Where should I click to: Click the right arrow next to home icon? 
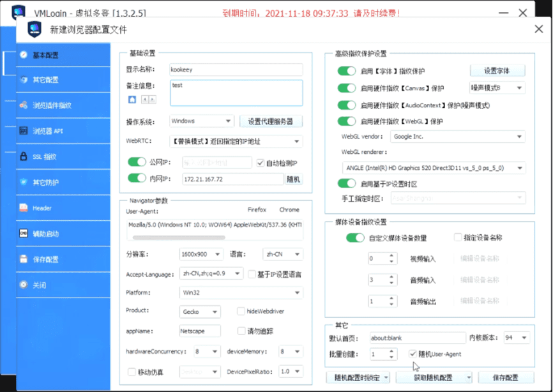152,100
